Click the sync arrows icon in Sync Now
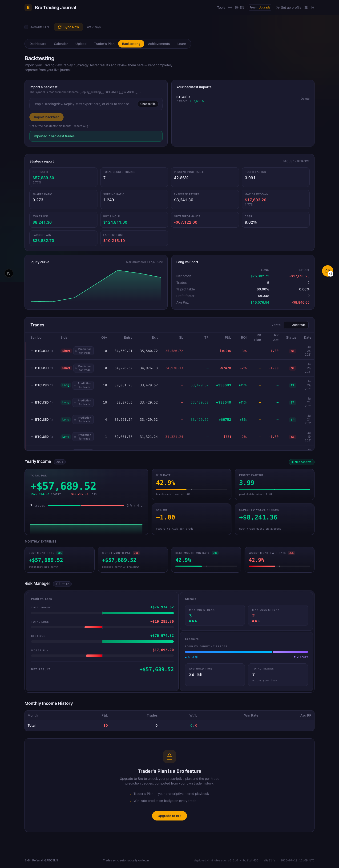Viewport: 339px width, 868px height. pyautogui.click(x=60, y=27)
